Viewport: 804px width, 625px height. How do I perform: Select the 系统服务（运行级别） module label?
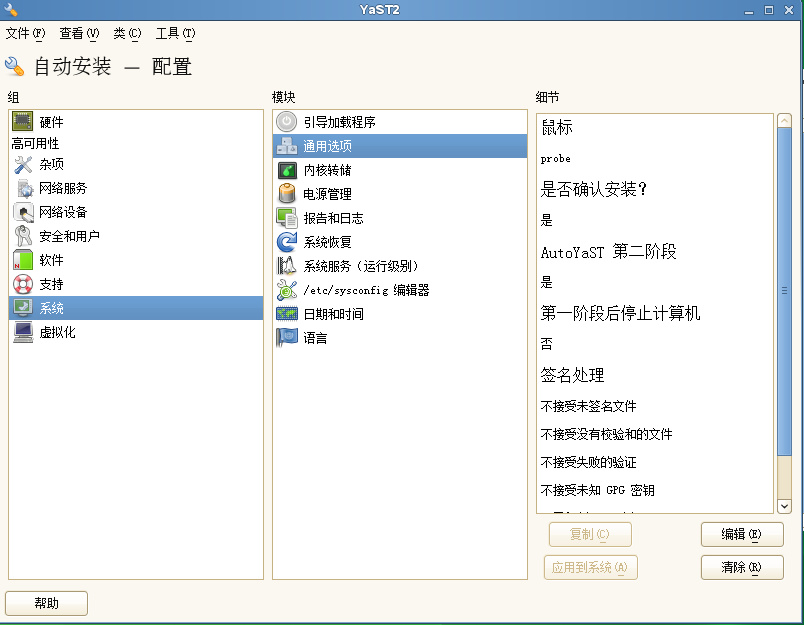(x=363, y=266)
